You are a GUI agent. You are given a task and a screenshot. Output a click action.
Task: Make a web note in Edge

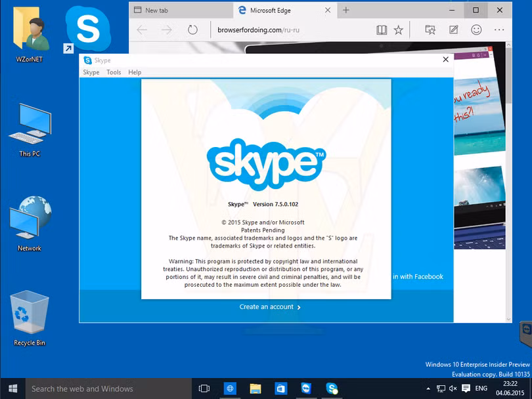[x=453, y=30]
